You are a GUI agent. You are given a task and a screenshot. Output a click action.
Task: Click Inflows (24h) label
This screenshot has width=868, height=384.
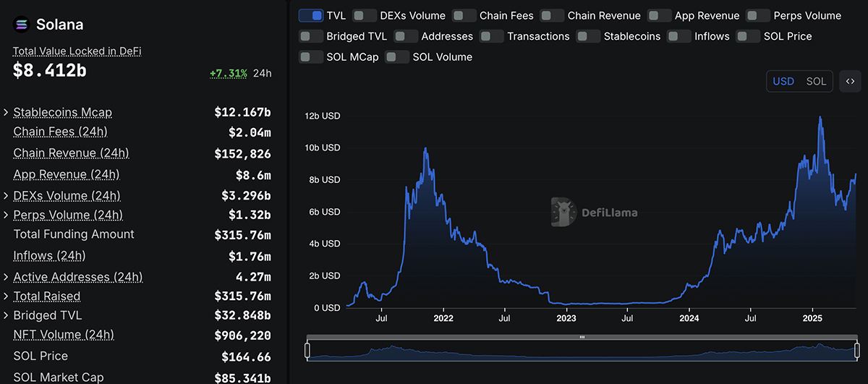[49, 255]
